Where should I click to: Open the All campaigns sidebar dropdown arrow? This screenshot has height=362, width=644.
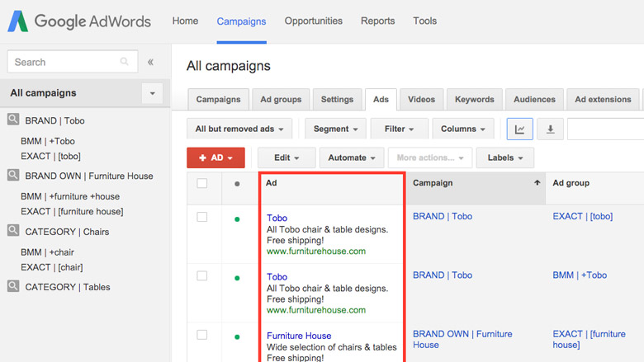click(x=153, y=93)
